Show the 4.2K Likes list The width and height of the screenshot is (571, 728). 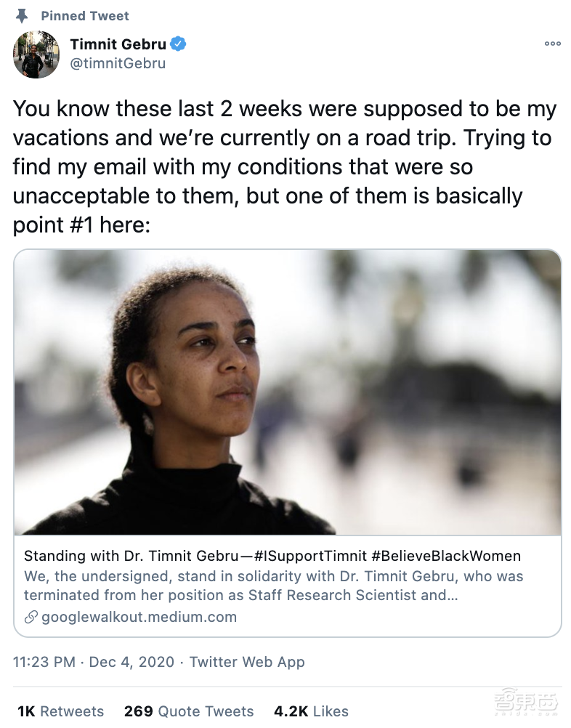pos(311,711)
